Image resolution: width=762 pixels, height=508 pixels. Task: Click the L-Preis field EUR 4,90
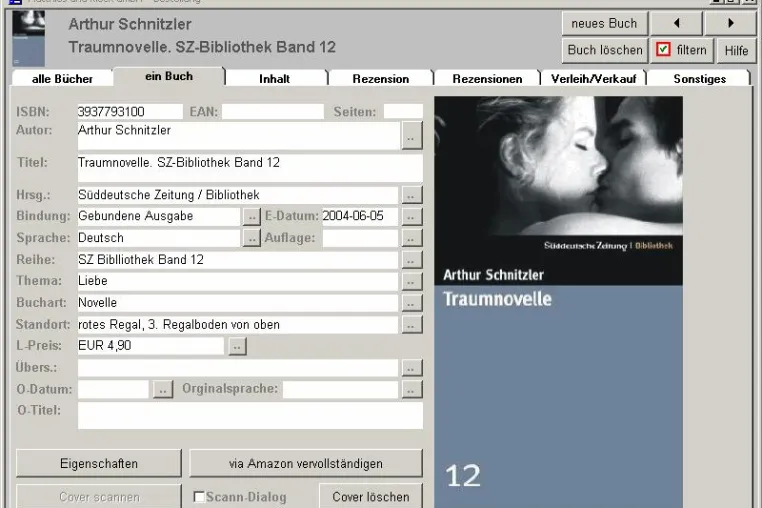pyautogui.click(x=151, y=346)
